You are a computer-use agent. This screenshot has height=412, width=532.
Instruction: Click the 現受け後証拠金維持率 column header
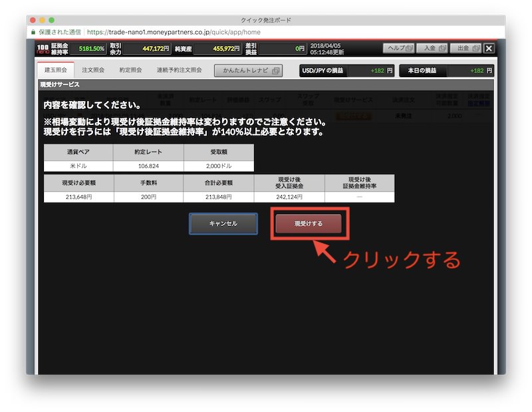[x=360, y=183]
